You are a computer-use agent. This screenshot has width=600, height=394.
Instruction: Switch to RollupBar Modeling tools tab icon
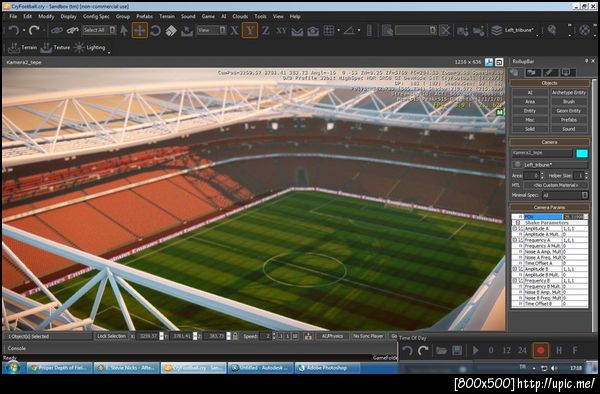(x=550, y=72)
